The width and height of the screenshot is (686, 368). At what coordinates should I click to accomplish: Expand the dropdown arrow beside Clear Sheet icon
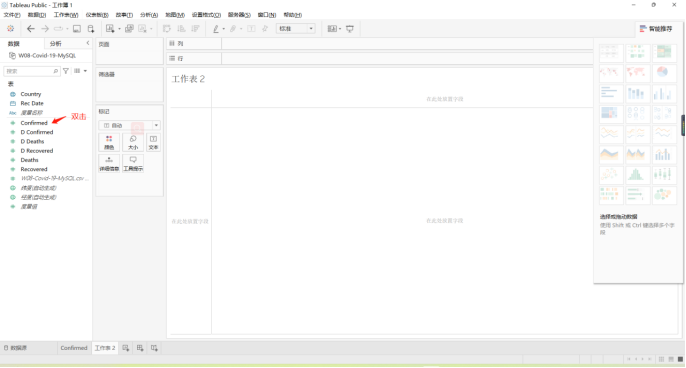point(151,29)
